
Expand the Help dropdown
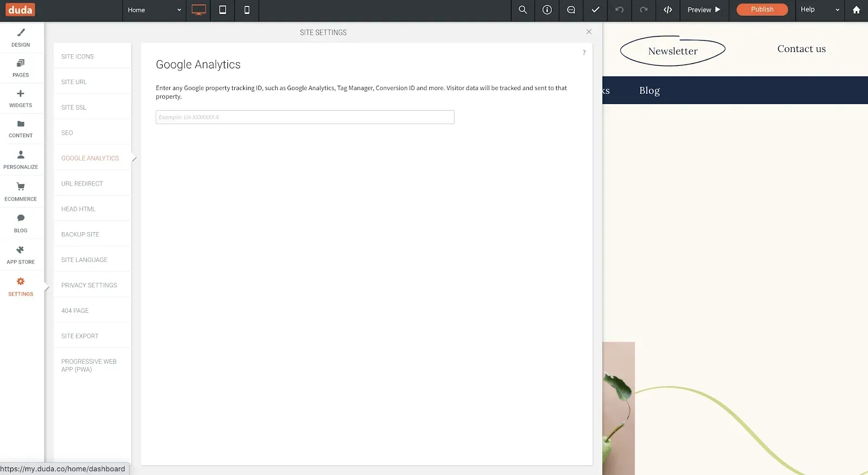coord(820,10)
